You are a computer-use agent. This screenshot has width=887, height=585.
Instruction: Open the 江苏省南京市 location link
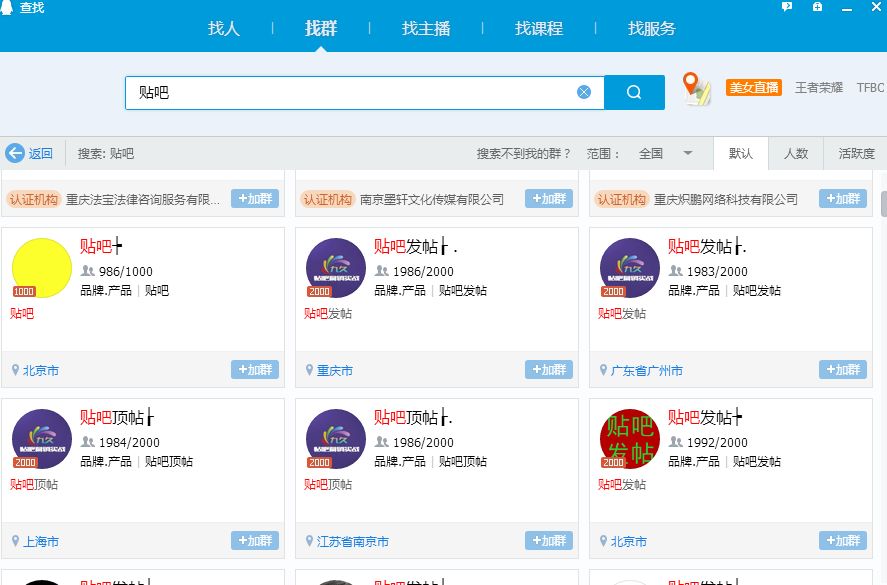(x=352, y=541)
